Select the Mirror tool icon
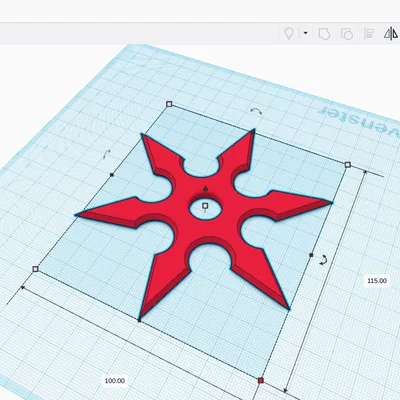The height and width of the screenshot is (400, 400). [x=391, y=33]
